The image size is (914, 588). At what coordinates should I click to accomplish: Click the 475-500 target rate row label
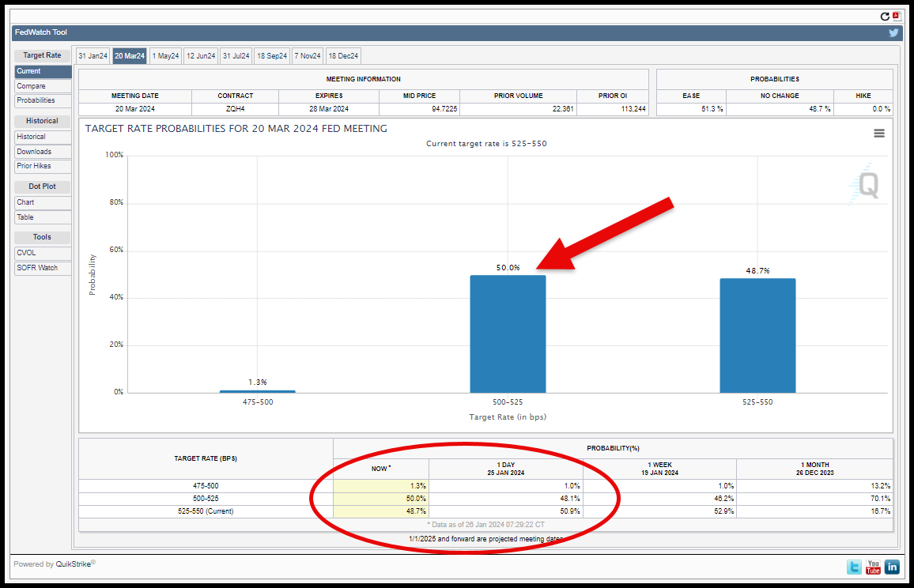pyautogui.click(x=206, y=486)
